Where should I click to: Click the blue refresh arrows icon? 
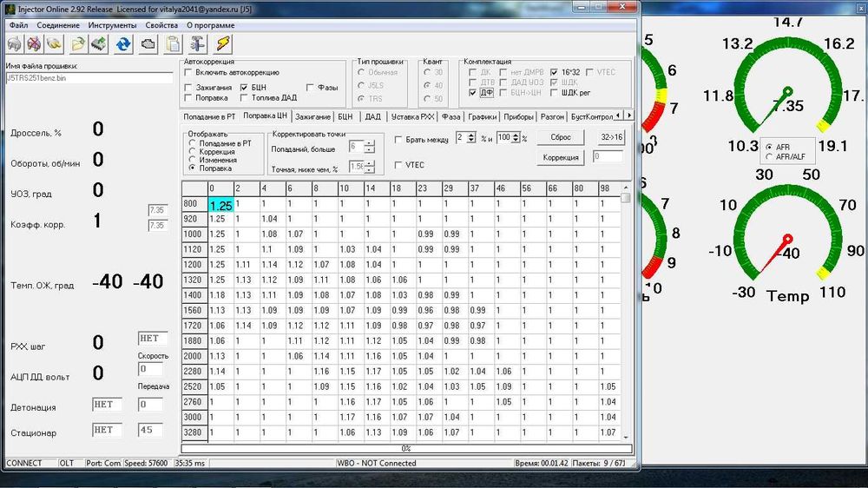click(123, 43)
